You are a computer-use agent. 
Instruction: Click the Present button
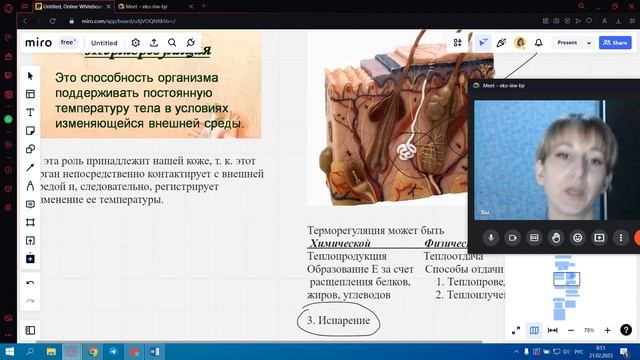[567, 42]
